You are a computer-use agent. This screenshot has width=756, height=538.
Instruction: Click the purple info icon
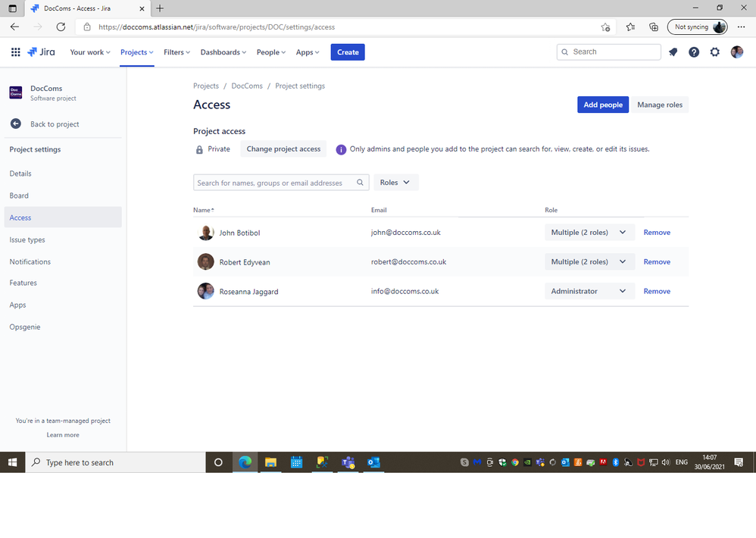(341, 149)
